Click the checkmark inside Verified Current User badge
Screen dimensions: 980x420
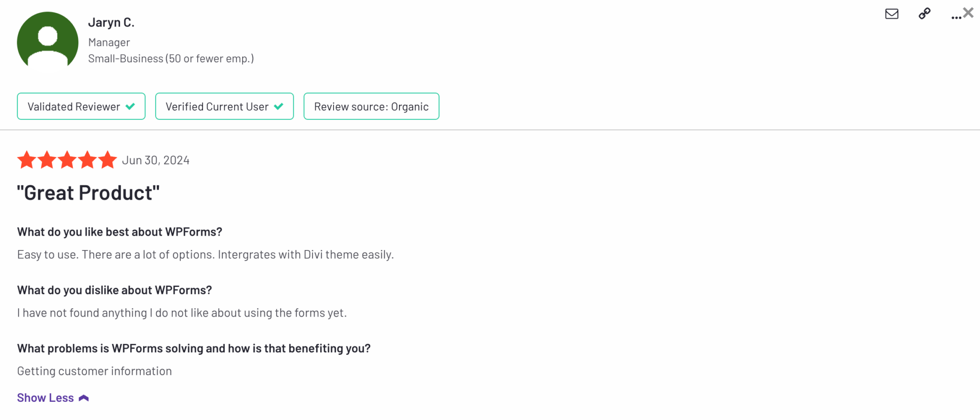click(278, 106)
